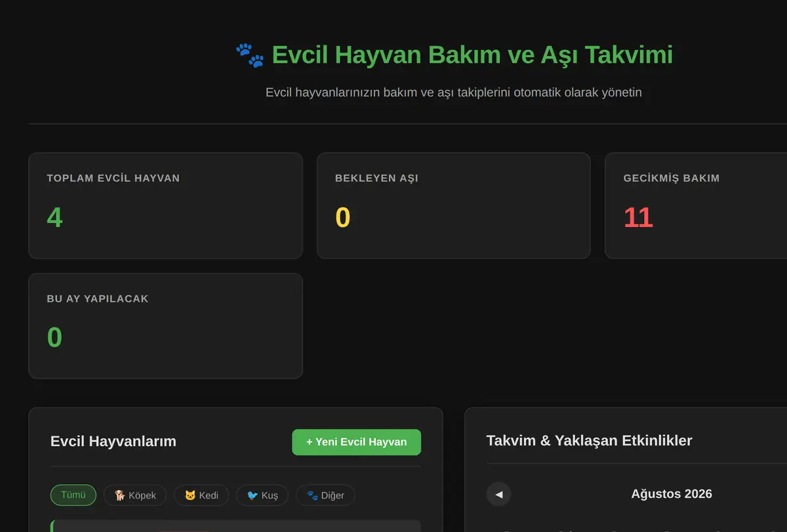Screen dimensions: 787x532
Task: Go to the previous calendar month
Action: pyautogui.click(x=499, y=494)
